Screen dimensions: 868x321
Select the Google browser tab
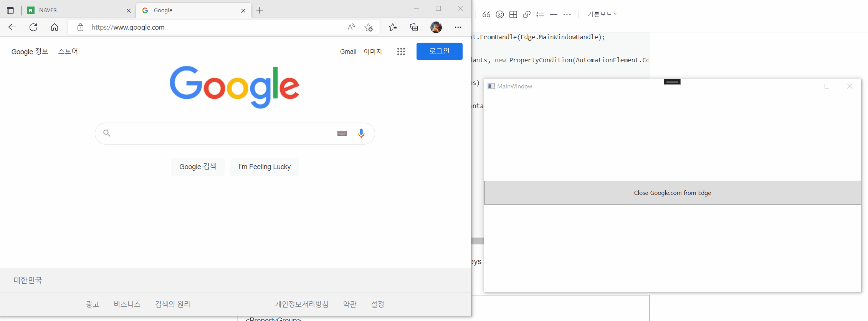click(x=194, y=10)
